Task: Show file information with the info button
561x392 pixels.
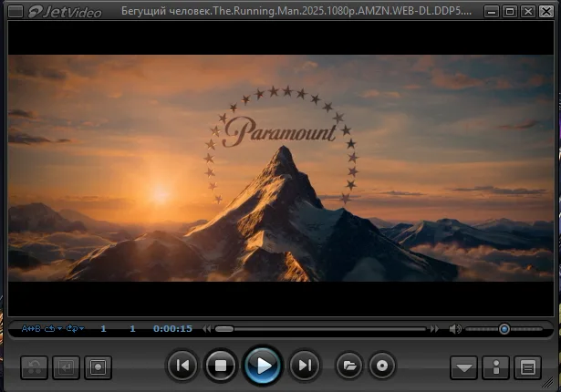Action: [496, 367]
